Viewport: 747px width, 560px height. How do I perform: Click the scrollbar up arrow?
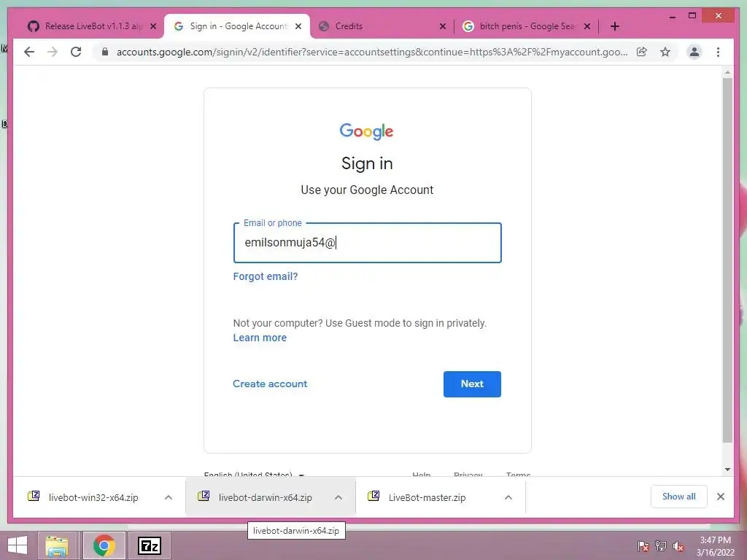(x=727, y=72)
